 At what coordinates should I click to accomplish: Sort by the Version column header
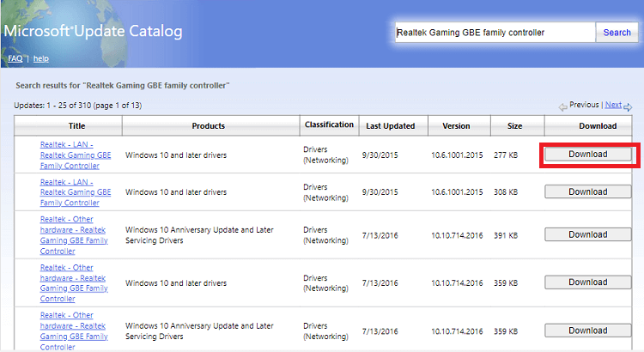[456, 125]
